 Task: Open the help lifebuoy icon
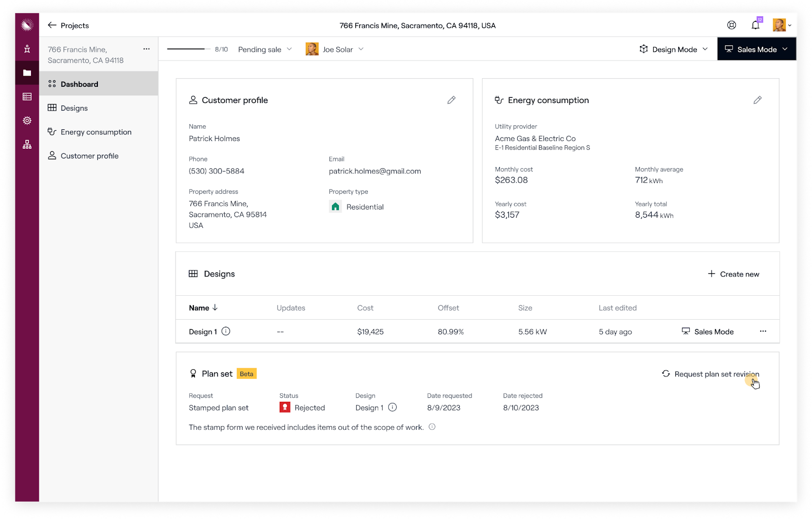731,25
